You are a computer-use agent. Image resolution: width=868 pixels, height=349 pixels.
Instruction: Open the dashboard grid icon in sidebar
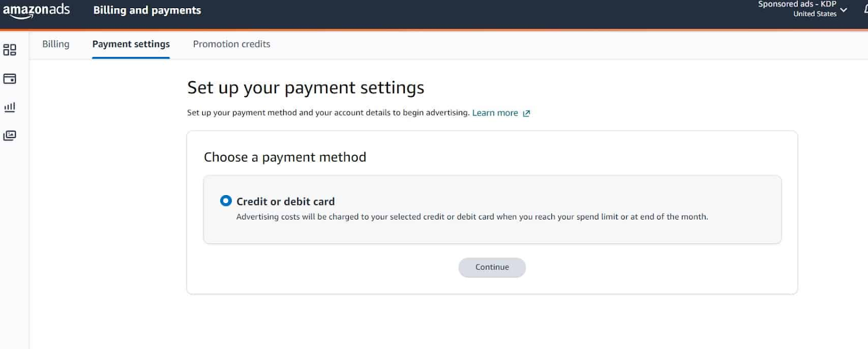(x=10, y=50)
